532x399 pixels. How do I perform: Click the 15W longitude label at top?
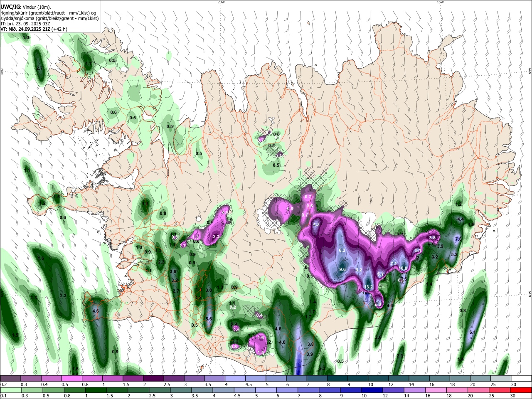(440, 2)
